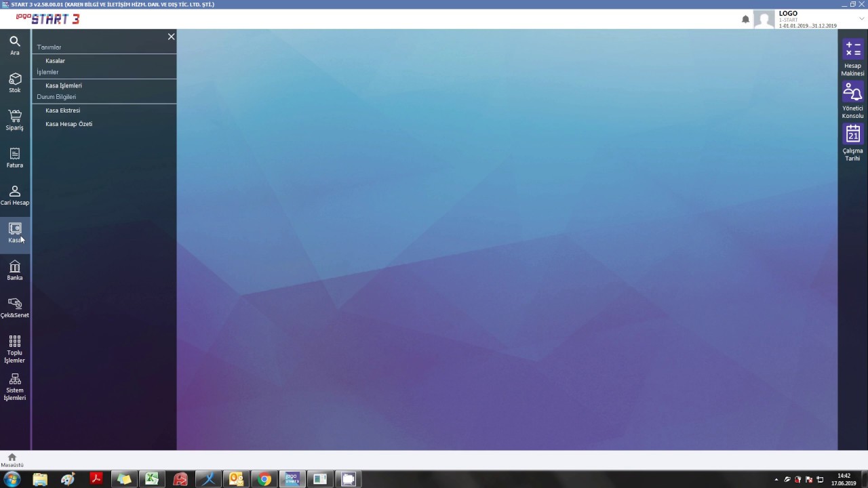Open Outlook from the taskbar
The image size is (868, 488).
click(236, 479)
